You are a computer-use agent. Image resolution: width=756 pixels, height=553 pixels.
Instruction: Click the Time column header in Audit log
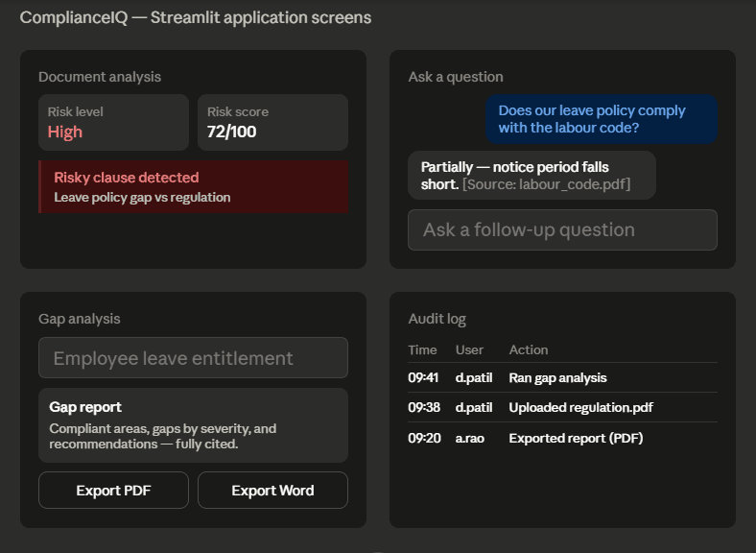tap(422, 349)
